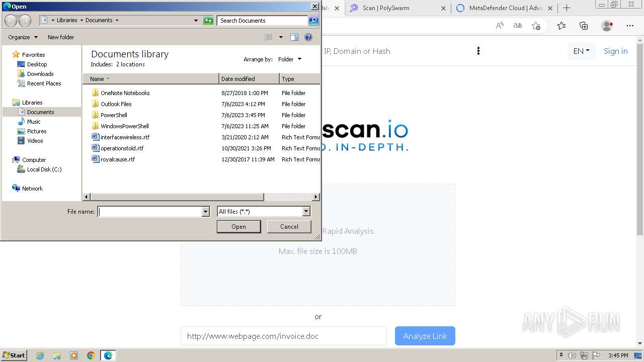Click the Search Documents field
The image size is (644, 362).
coord(263,21)
